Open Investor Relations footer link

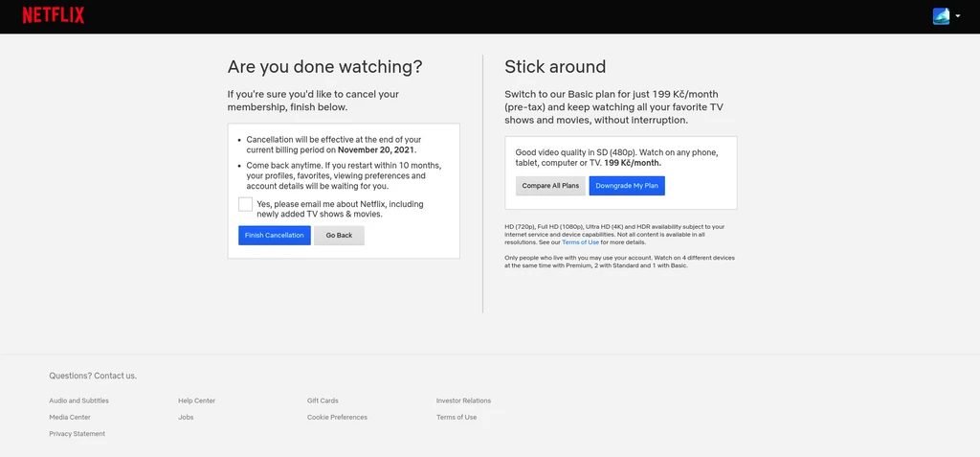click(464, 400)
